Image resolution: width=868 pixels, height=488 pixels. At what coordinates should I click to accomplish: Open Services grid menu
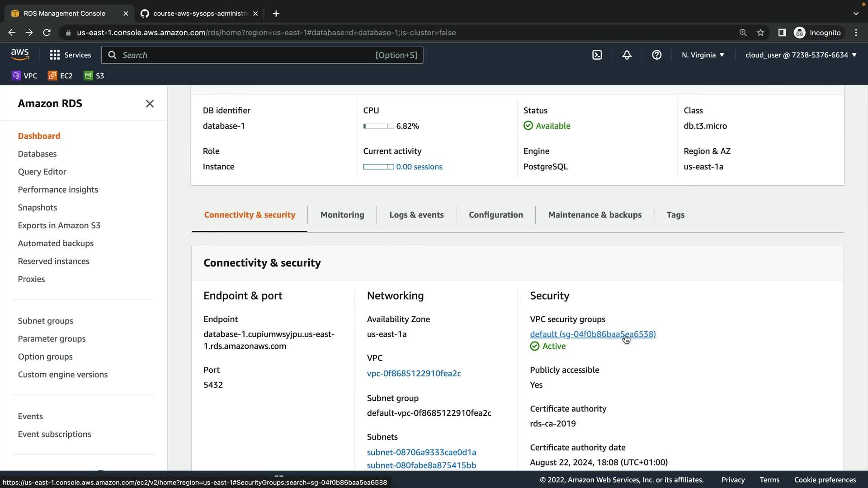[70, 55]
